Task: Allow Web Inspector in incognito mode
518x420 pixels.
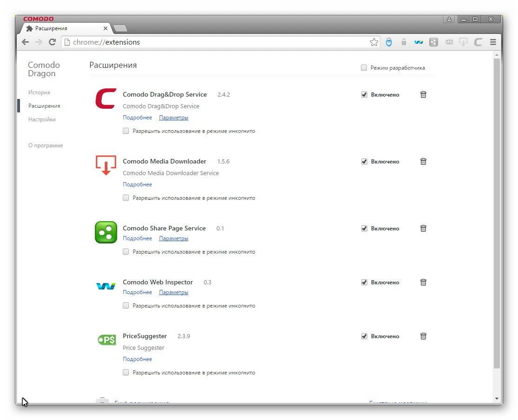Action: pyautogui.click(x=126, y=305)
